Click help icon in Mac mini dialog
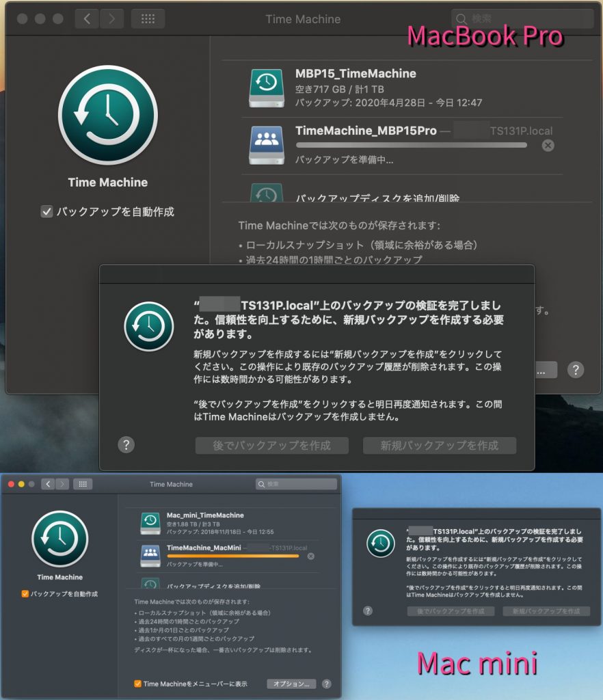Image resolution: width=603 pixels, height=700 pixels. coord(368,610)
